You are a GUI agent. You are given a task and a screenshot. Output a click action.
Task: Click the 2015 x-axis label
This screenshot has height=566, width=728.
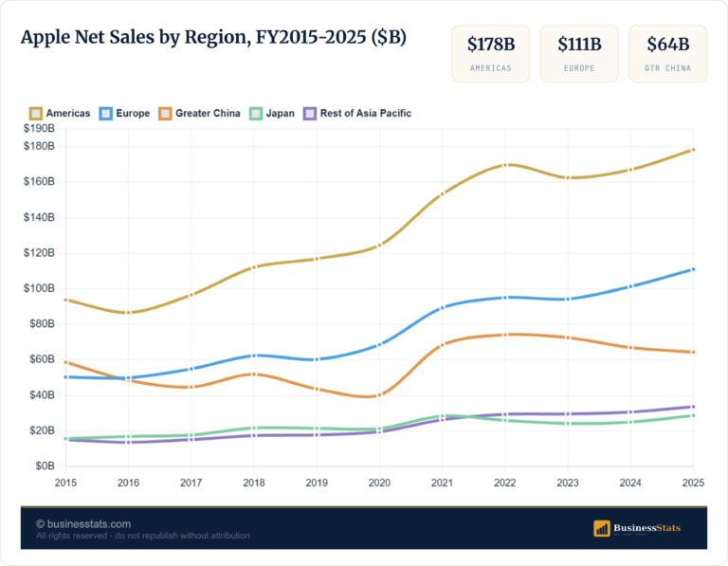coord(65,483)
